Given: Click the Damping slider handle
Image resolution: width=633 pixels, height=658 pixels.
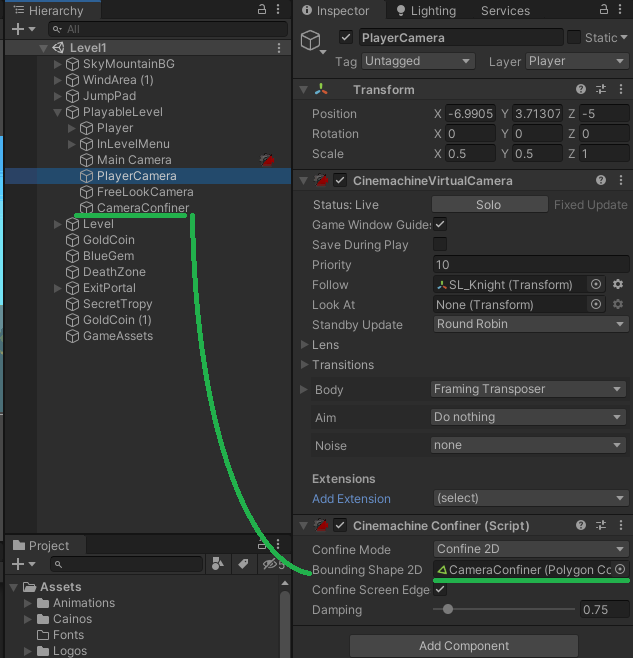Looking at the screenshot, I should [x=448, y=609].
